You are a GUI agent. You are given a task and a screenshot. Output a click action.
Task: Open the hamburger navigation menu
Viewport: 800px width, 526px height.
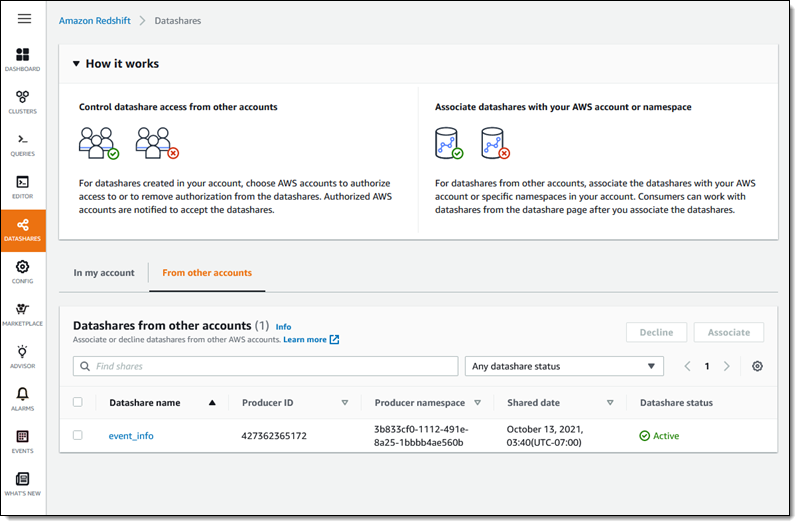(24, 19)
